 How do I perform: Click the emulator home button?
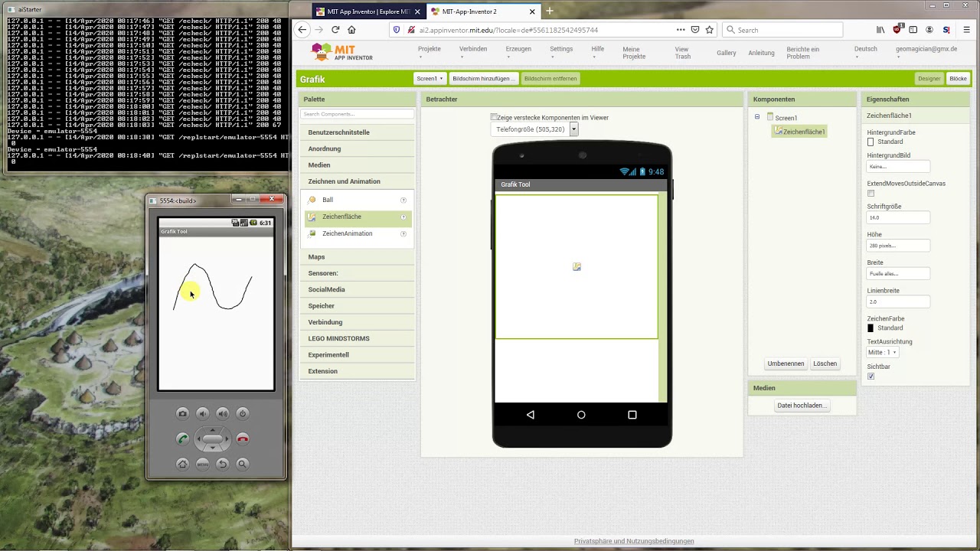pos(182,464)
